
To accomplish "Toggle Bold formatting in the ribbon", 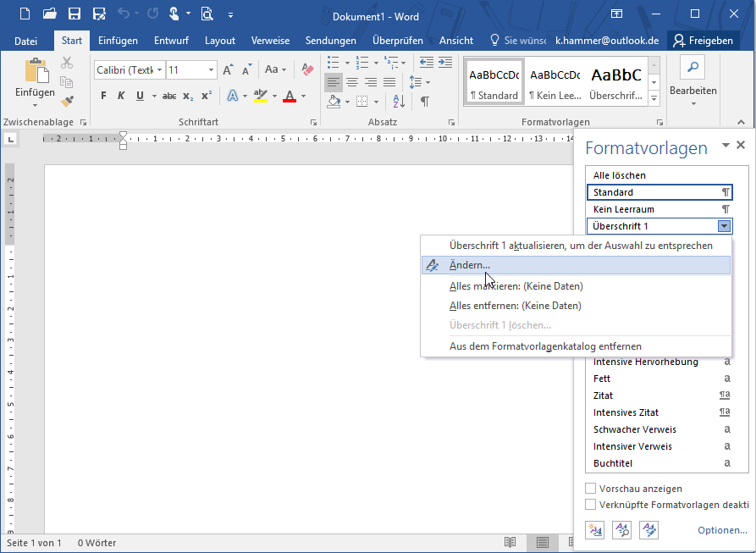I will 103,96.
